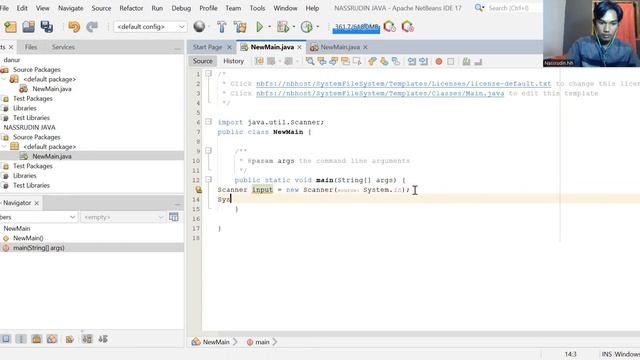Toggle Sort by Source in Navigator
Screen dimensions: 640x360
click(x=103, y=339)
